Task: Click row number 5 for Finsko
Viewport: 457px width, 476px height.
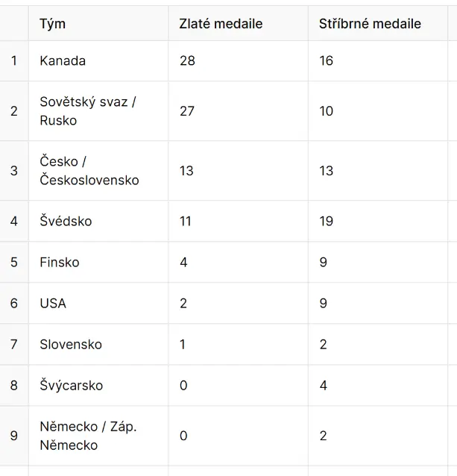Action: (x=14, y=263)
